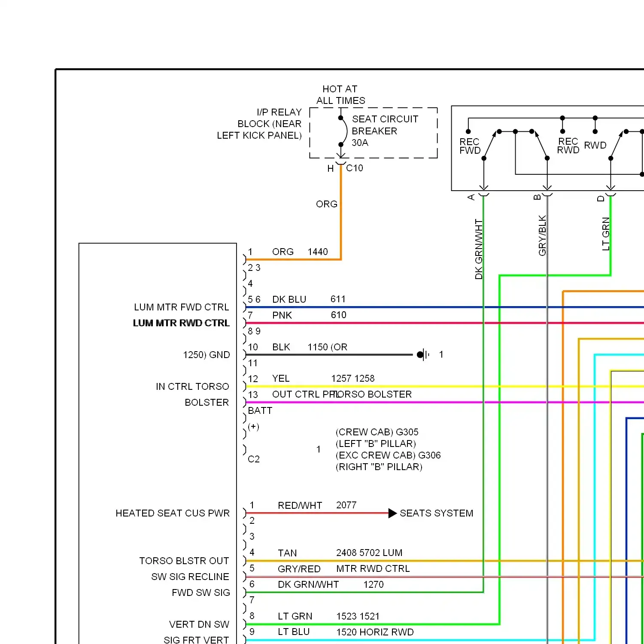Select circuit number '610'
644x644 pixels.
pyautogui.click(x=339, y=315)
